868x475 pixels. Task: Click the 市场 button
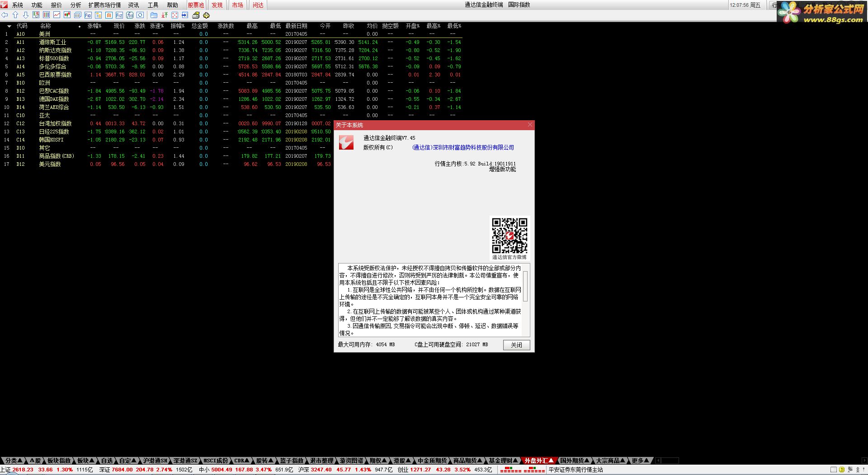click(x=238, y=5)
